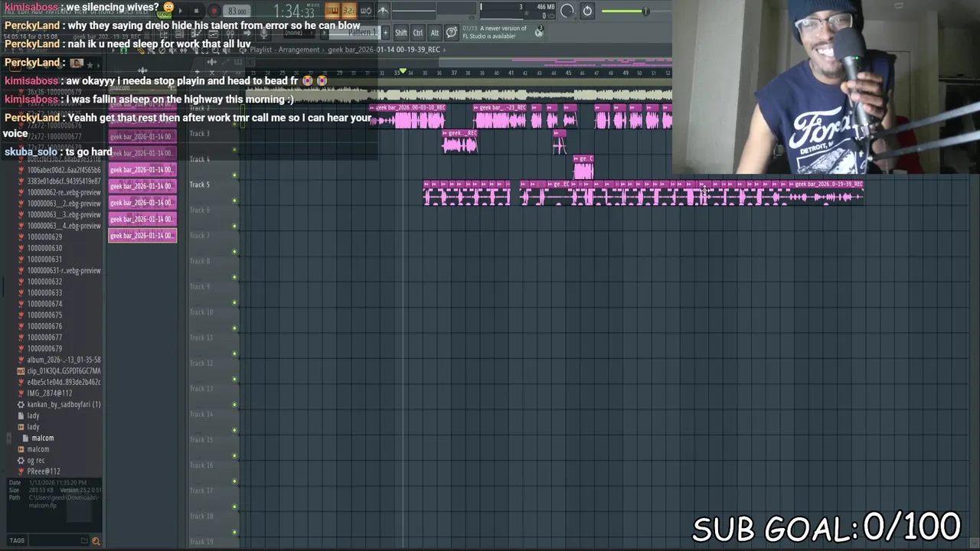Click the circular arrow icon beside the pitch knob
Screen dimensions: 980x551
point(587,11)
